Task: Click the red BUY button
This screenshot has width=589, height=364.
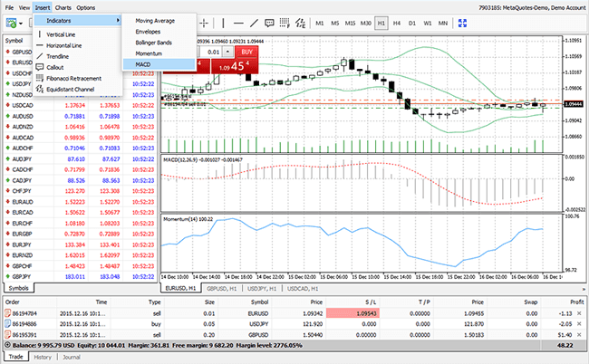Action: tap(246, 53)
